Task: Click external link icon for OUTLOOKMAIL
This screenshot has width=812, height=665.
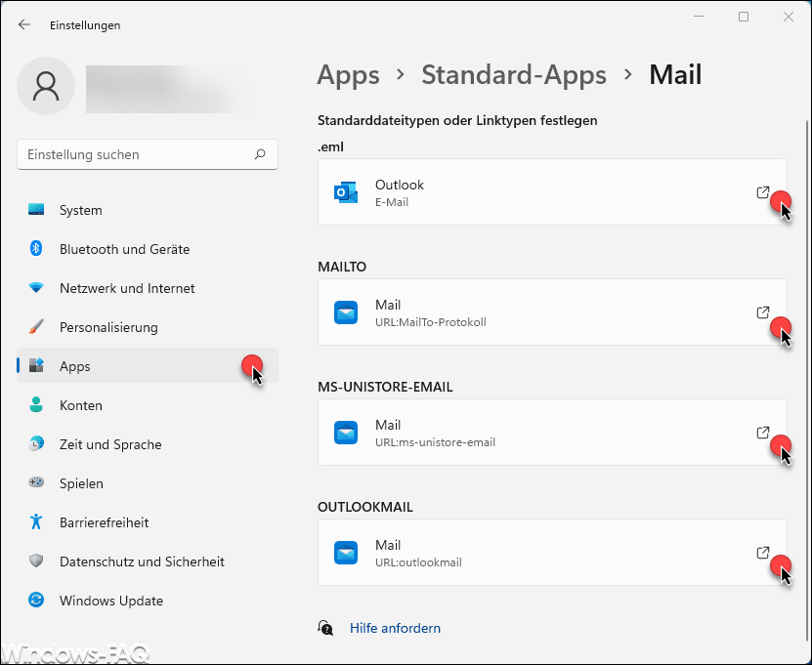Action: point(763,553)
